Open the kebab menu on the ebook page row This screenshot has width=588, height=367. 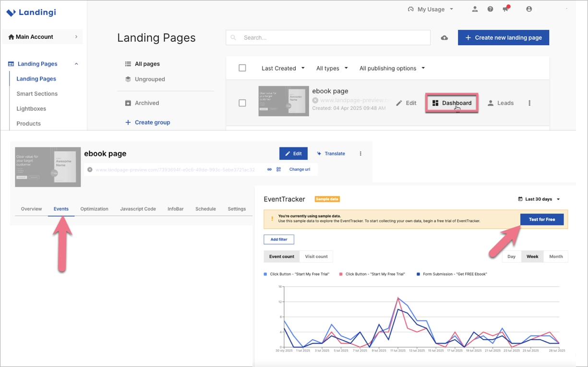529,103
